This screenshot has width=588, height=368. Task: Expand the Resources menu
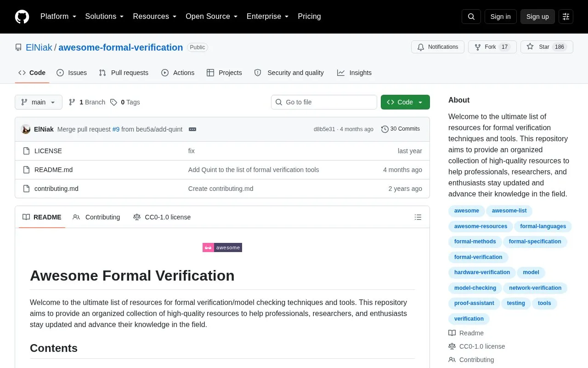tap(155, 17)
